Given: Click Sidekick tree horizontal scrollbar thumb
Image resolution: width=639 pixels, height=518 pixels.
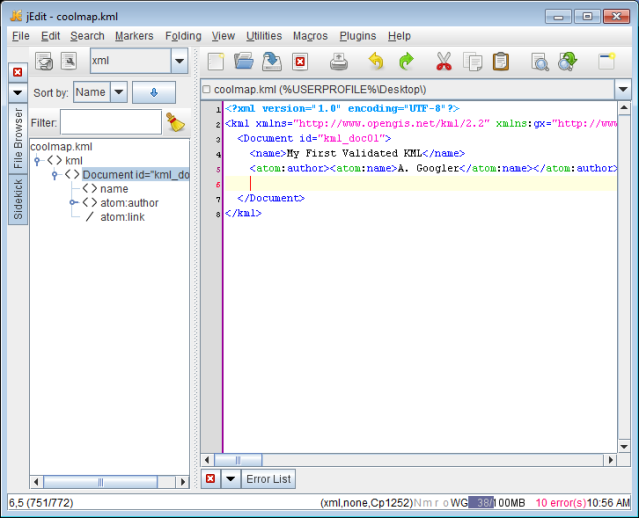Looking at the screenshot, I should (x=100, y=482).
